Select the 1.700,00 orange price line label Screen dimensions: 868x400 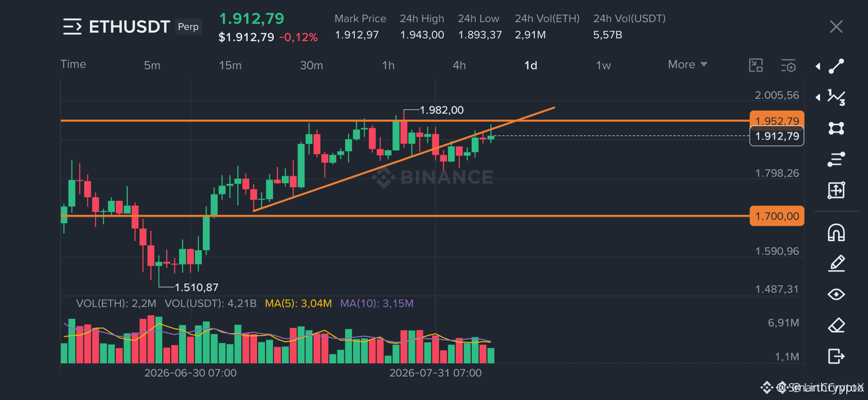click(777, 216)
